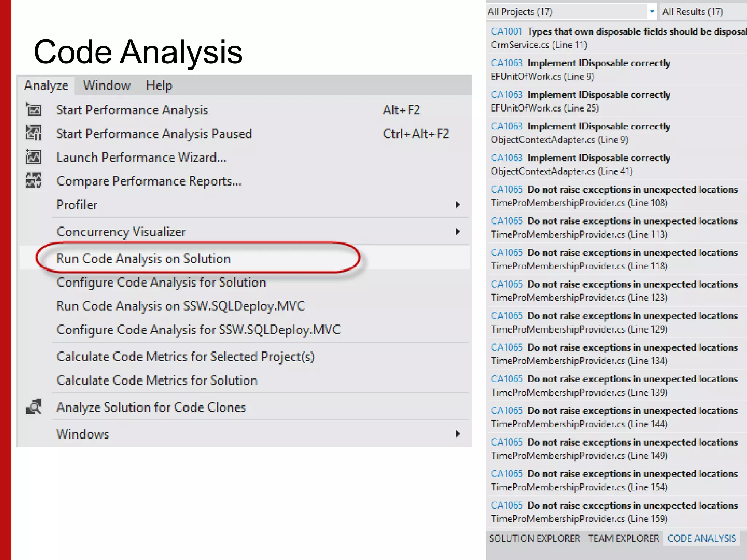Open the Window menu
This screenshot has width=747, height=560.
(107, 85)
